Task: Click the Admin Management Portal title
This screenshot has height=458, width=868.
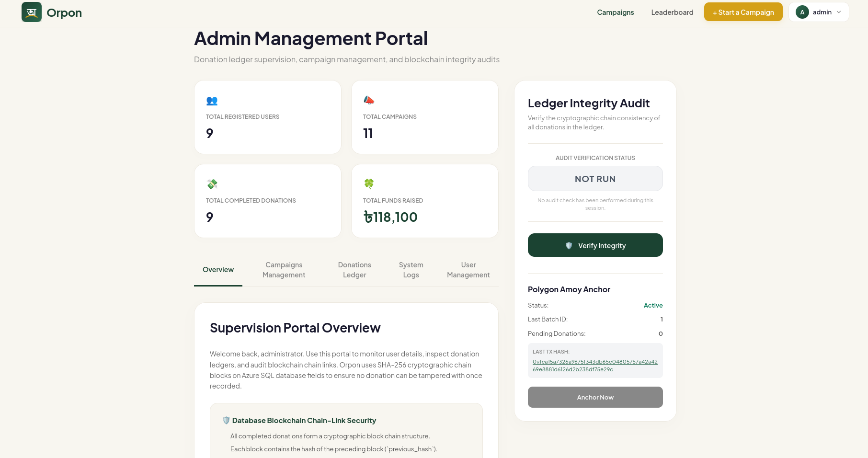Action: 311,38
